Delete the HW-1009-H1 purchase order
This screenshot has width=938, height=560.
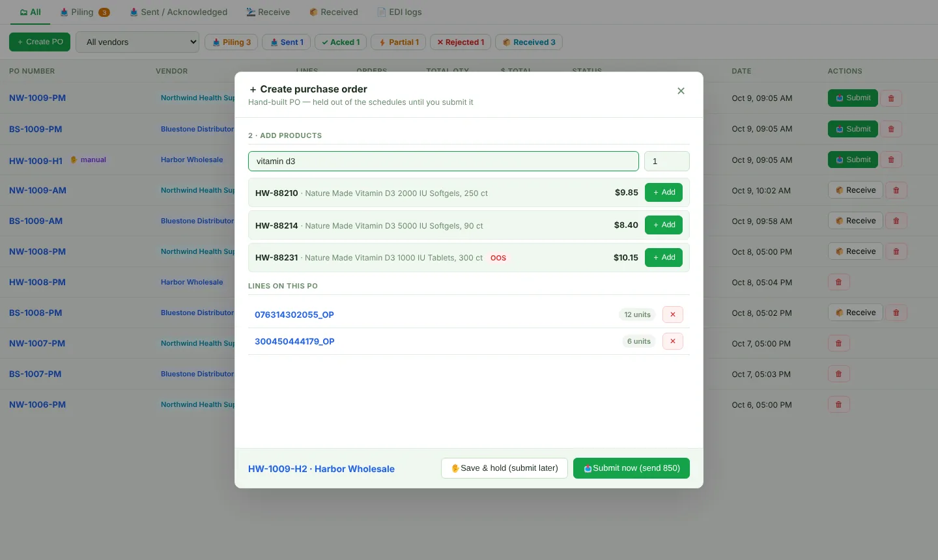[x=891, y=160]
